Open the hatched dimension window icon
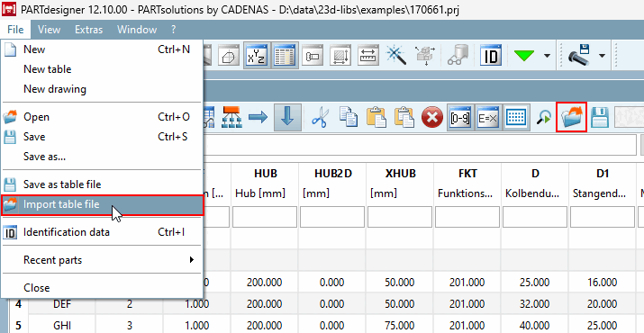The height and width of the screenshot is (333, 644). coord(340,56)
